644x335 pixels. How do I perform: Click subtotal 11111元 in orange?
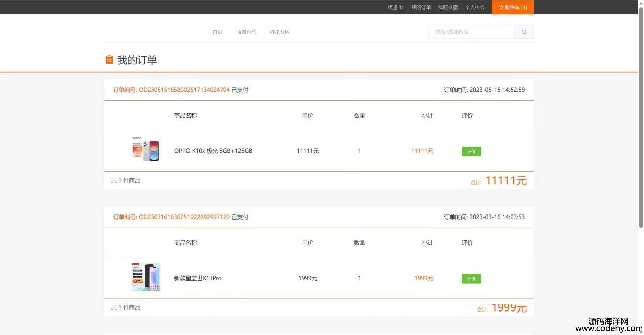[x=422, y=151]
